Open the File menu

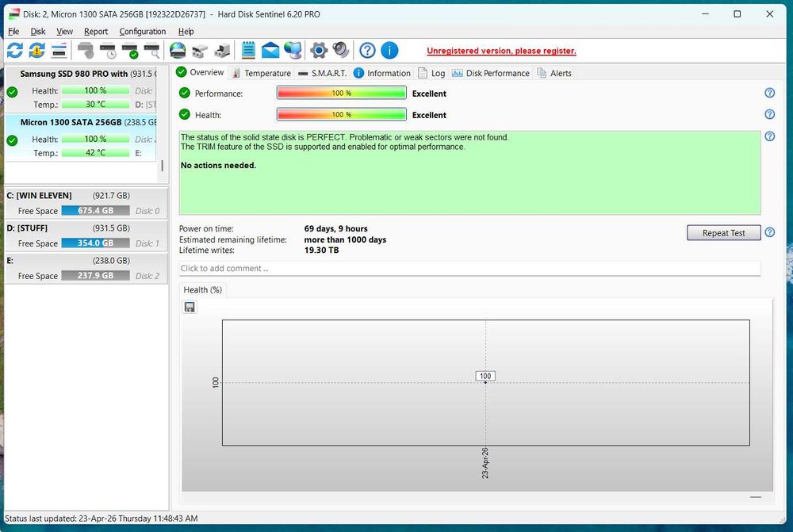point(13,32)
